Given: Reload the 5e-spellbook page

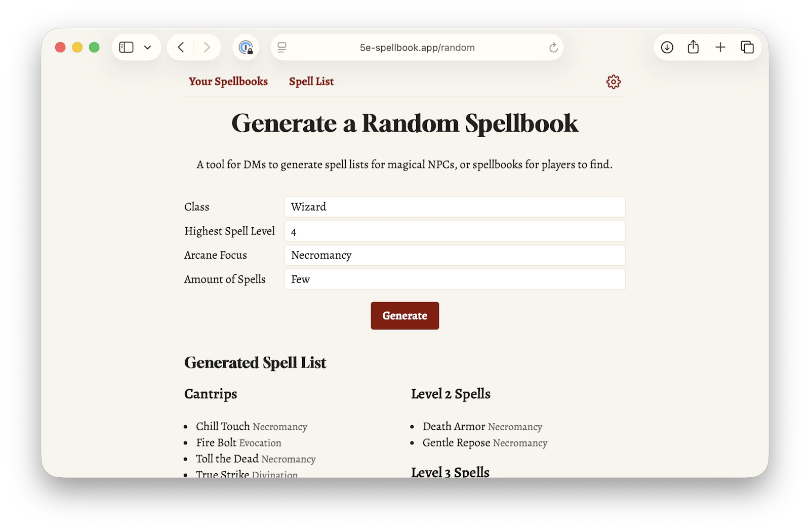Looking at the screenshot, I should click(553, 47).
